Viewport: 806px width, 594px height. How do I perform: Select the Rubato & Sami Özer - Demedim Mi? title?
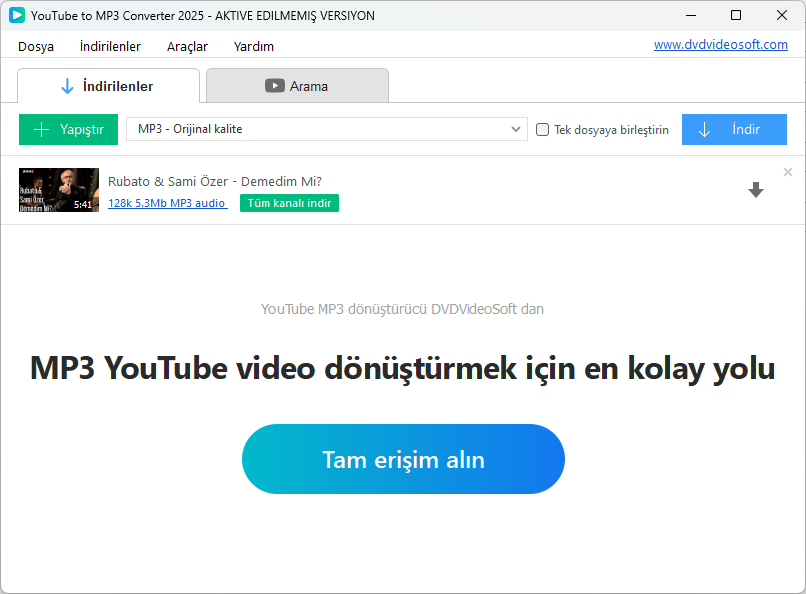coord(215,181)
